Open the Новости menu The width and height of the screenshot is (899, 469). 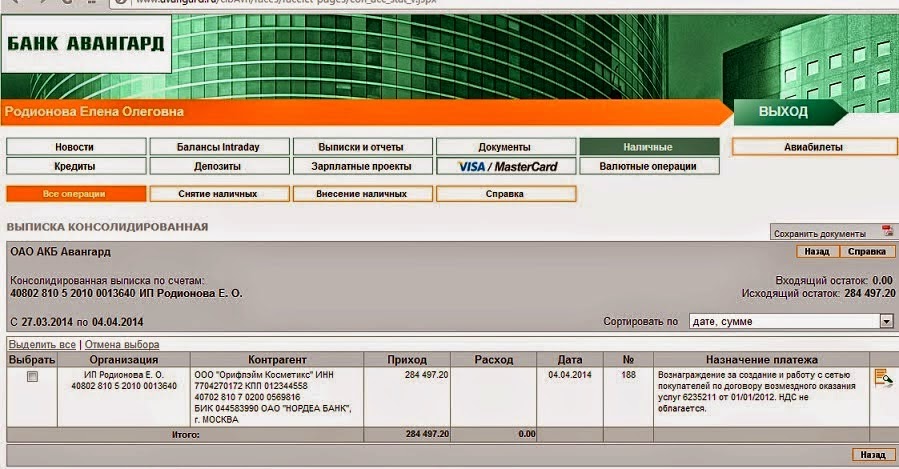(x=76, y=147)
